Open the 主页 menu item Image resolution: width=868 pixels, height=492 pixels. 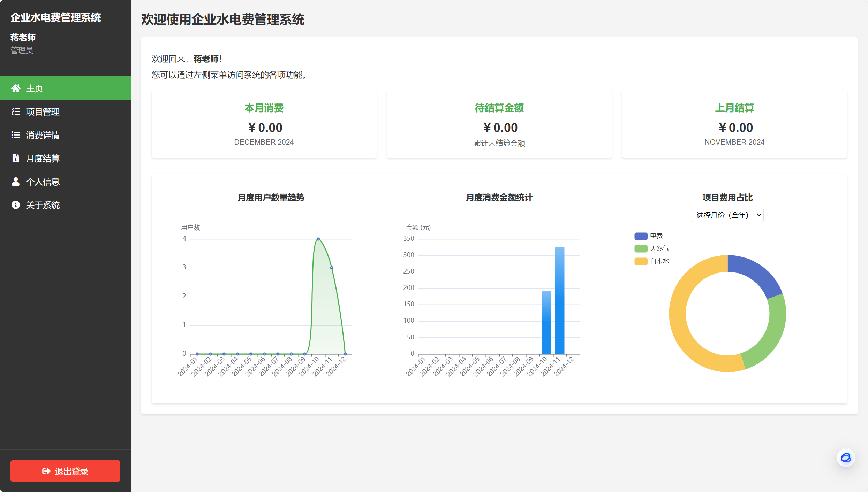pyautogui.click(x=65, y=88)
